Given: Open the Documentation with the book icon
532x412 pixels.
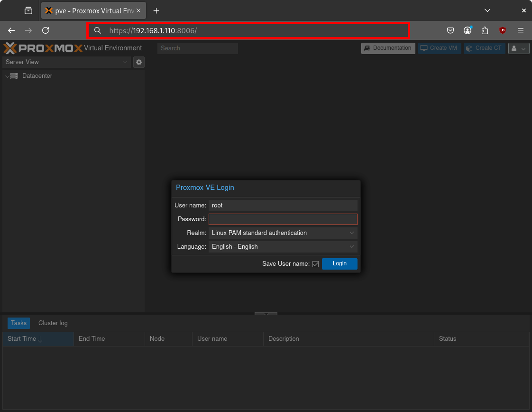Looking at the screenshot, I should coord(367,48).
